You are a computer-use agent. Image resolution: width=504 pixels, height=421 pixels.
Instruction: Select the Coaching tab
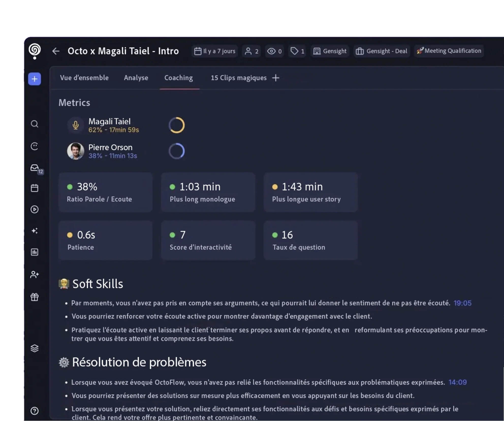(179, 78)
